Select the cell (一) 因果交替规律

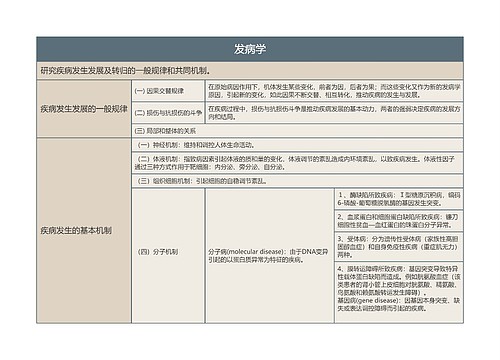coord(168,91)
